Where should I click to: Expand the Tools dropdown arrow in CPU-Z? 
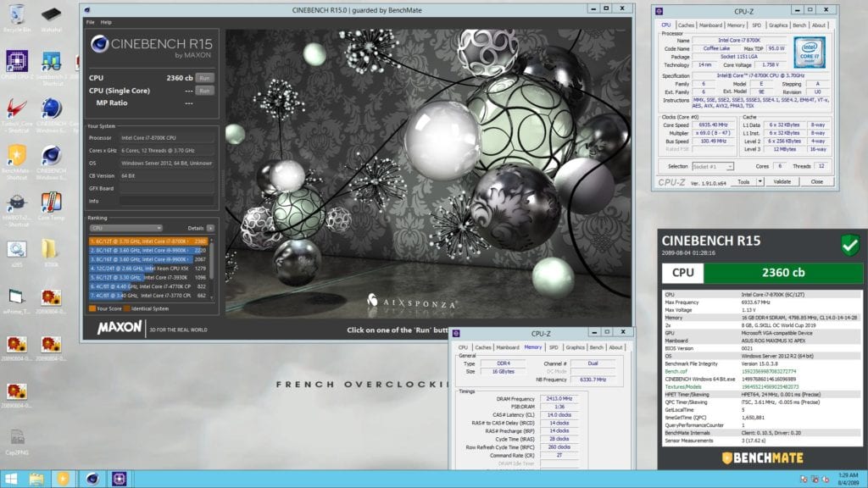[x=760, y=182]
